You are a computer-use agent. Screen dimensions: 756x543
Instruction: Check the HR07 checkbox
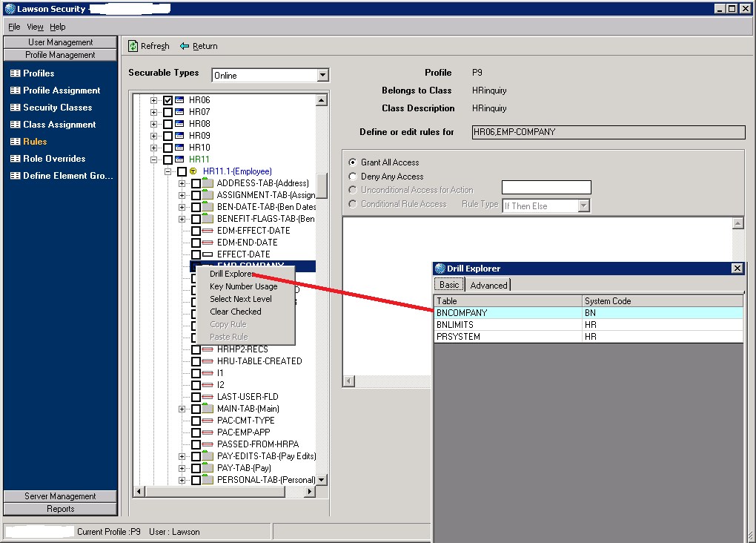click(168, 112)
